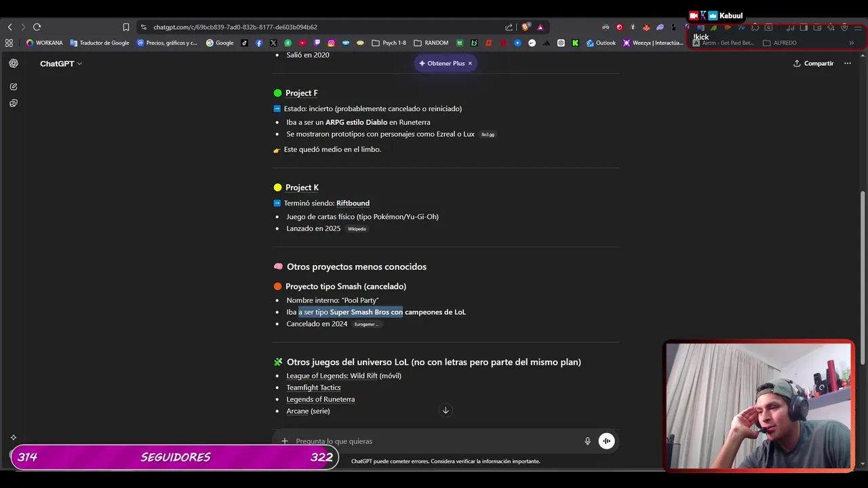Expand the ChatGPT model selector dropdown
Screen dimensions: 868x488
(61, 63)
